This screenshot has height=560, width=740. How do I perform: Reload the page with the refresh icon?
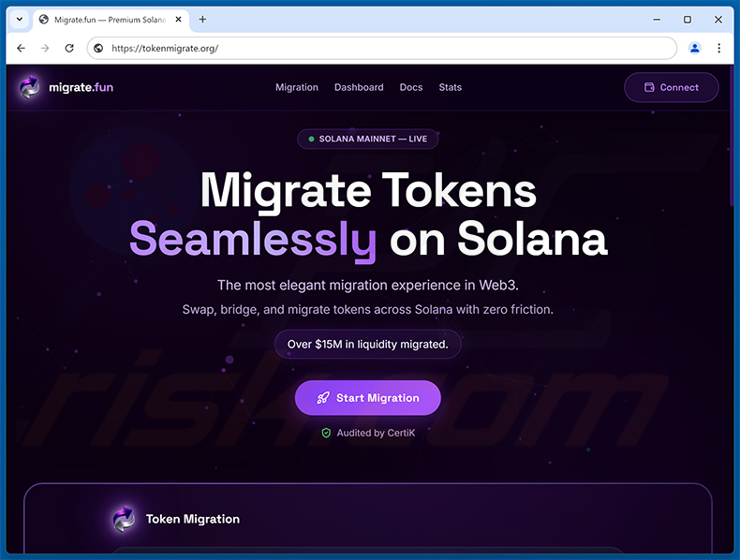pyautogui.click(x=69, y=48)
